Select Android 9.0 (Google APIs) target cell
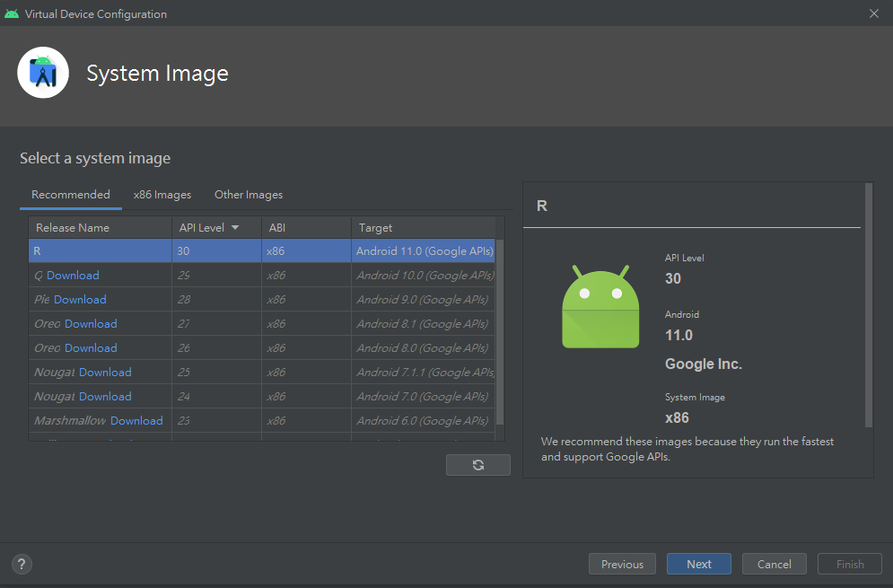The height and width of the screenshot is (588, 893). (423, 299)
